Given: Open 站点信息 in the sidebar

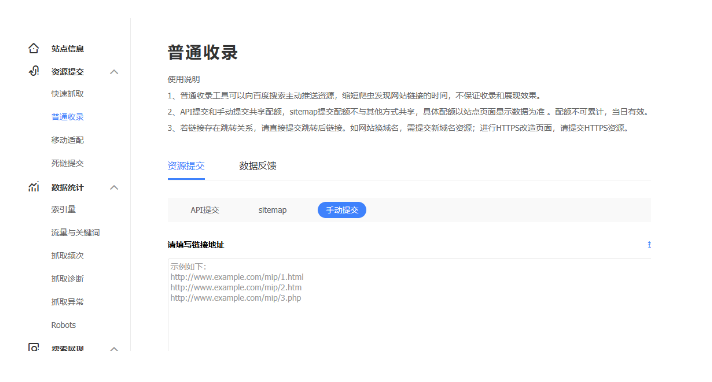Looking at the screenshot, I should coord(67,49).
